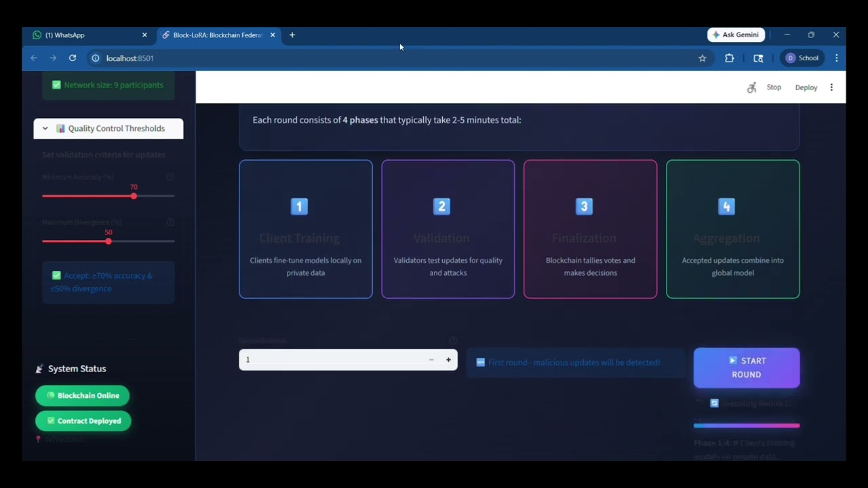Click the browser back arrow

[34, 58]
